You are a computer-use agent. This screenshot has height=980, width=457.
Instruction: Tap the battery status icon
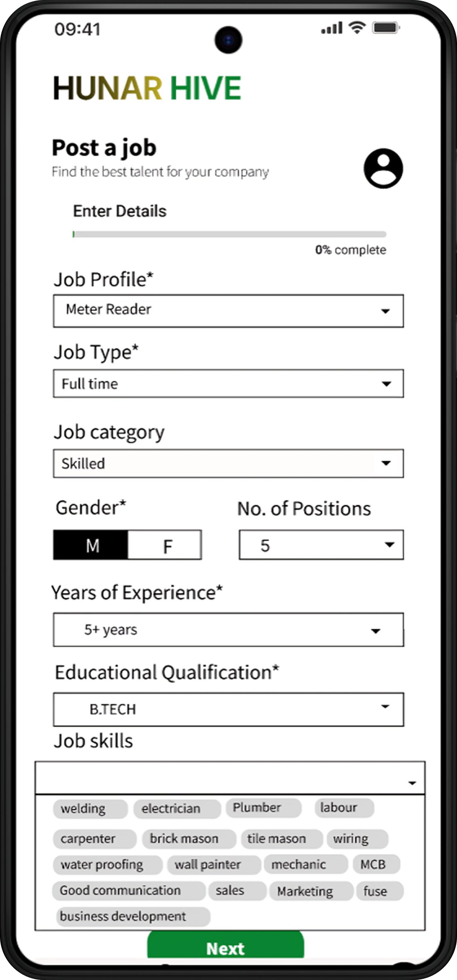coord(385,28)
